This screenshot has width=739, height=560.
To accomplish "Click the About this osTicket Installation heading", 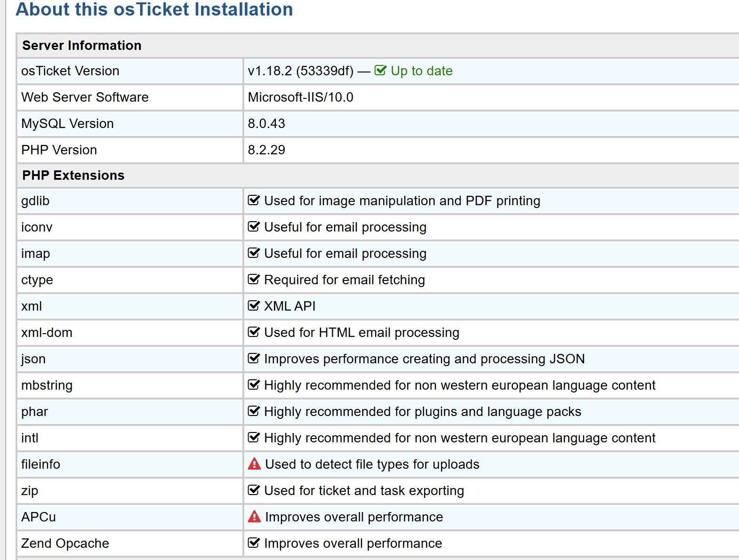I will pos(154,9).
